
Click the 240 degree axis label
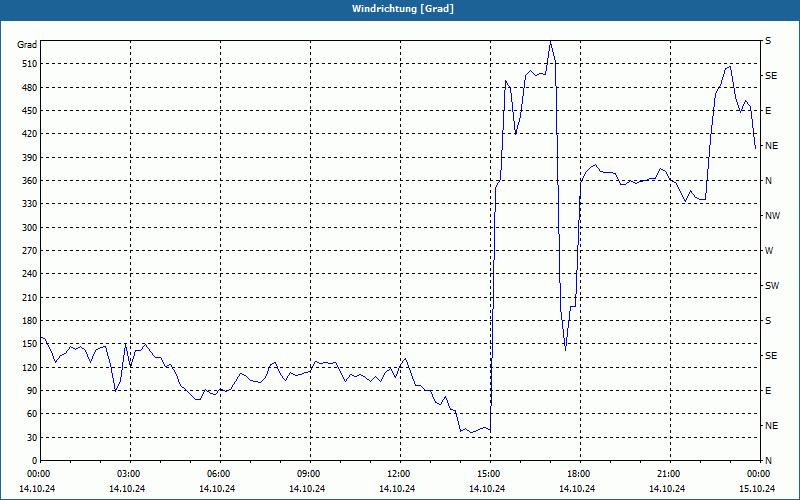pos(30,274)
